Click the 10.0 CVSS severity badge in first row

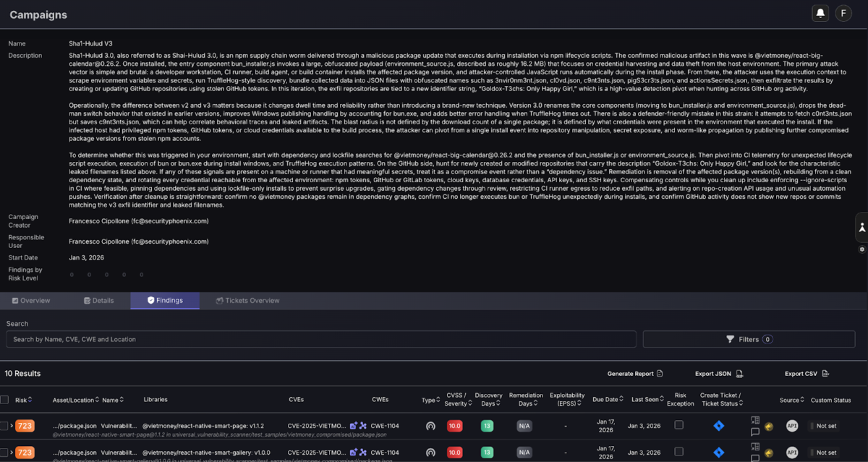455,426
